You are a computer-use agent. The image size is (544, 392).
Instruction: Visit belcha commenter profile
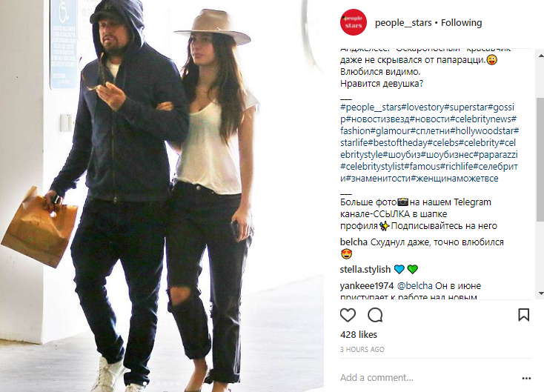click(354, 242)
